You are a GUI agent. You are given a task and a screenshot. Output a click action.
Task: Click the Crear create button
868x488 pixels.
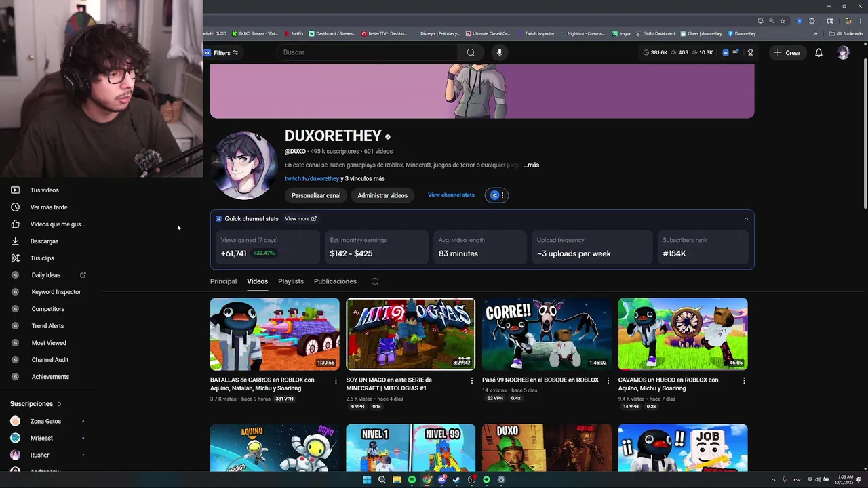[x=787, y=52]
